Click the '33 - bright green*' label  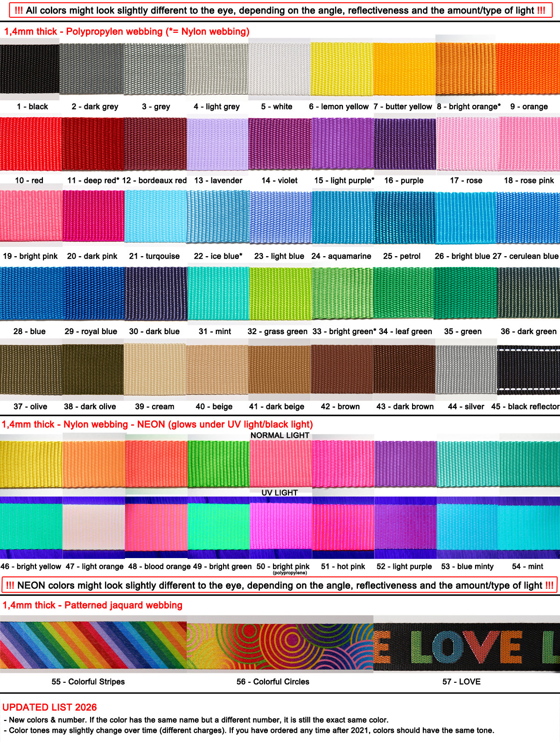[344, 331]
